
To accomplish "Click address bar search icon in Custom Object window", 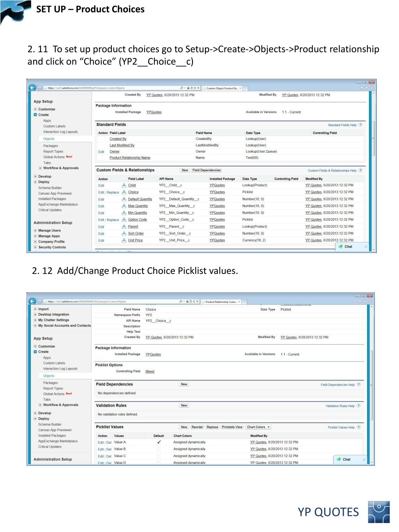I will point(182,88).
